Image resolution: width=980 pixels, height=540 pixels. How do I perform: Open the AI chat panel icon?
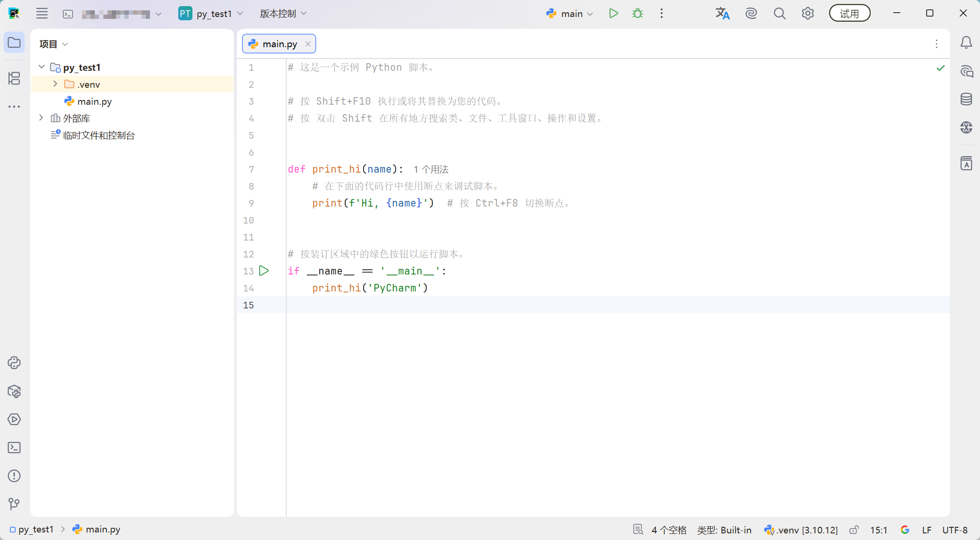[x=966, y=71]
